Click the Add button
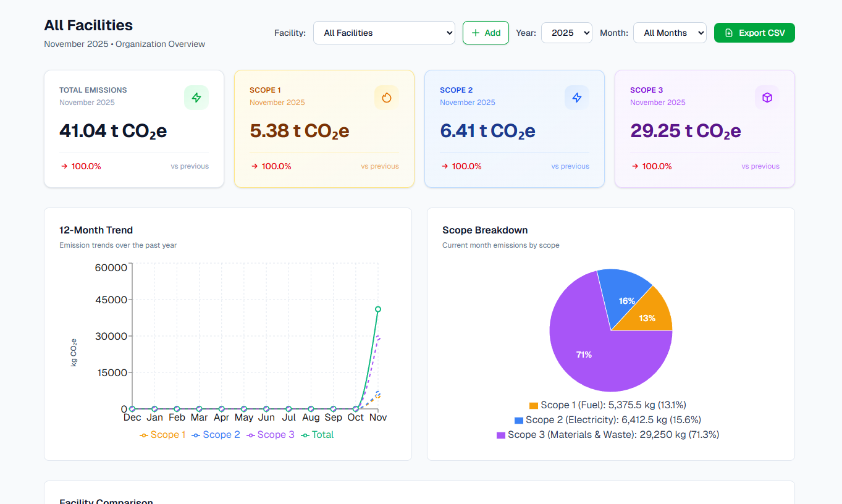The height and width of the screenshot is (504, 842). click(x=486, y=32)
